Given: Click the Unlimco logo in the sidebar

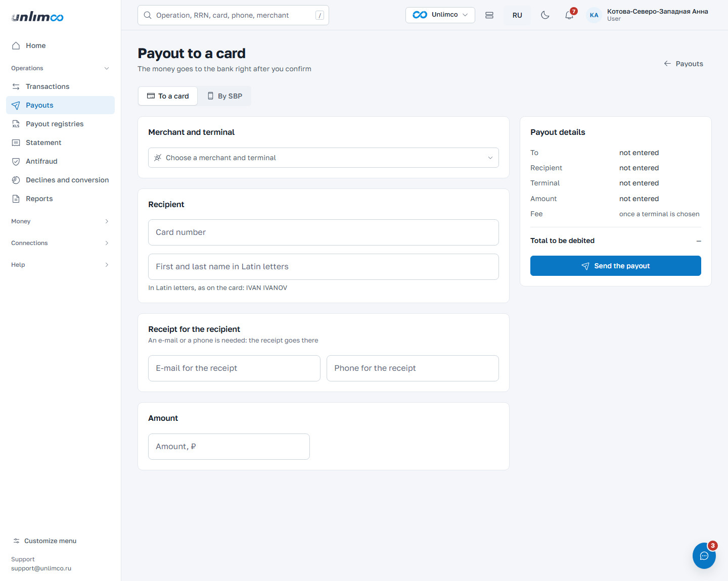Looking at the screenshot, I should point(37,17).
